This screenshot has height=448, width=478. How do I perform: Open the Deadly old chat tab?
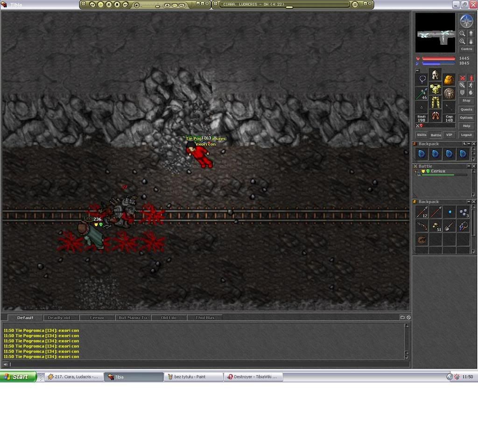61,317
